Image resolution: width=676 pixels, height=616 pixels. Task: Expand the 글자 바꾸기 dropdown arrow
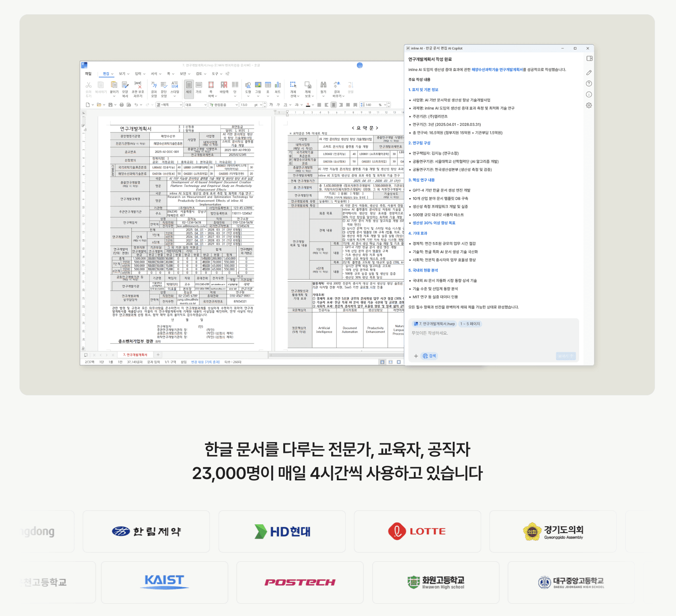(343, 96)
